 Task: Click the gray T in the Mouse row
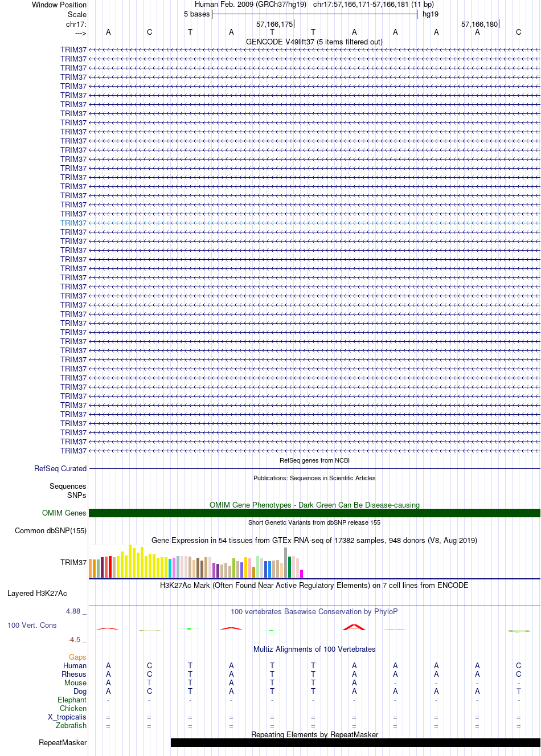pyautogui.click(x=149, y=683)
